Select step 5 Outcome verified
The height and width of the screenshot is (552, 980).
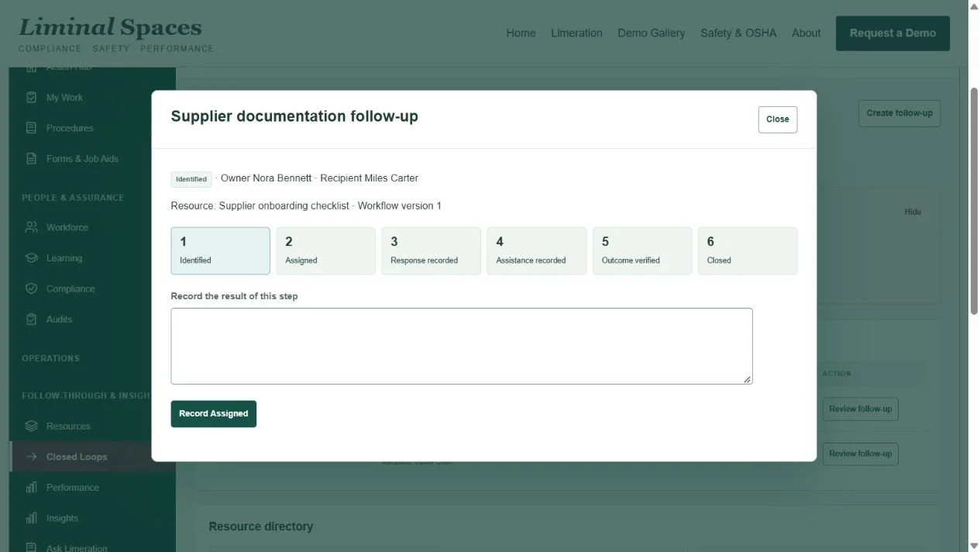point(642,250)
